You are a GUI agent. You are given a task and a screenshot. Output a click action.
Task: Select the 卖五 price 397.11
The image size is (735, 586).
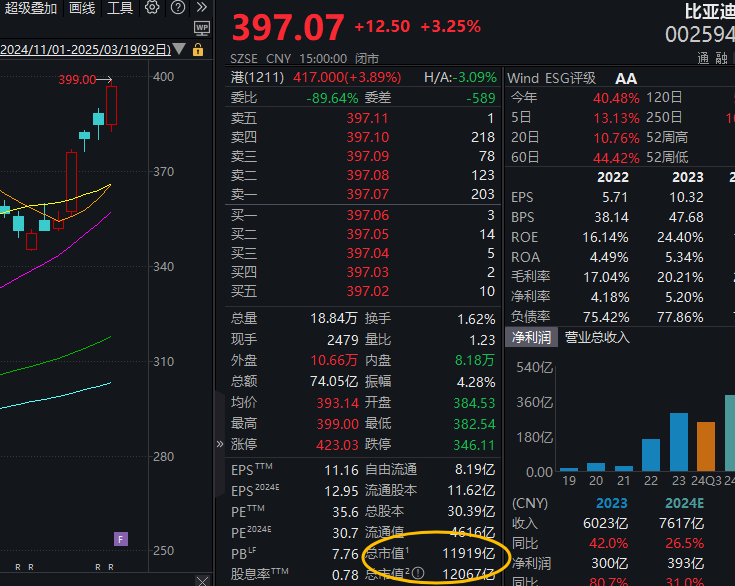click(368, 118)
